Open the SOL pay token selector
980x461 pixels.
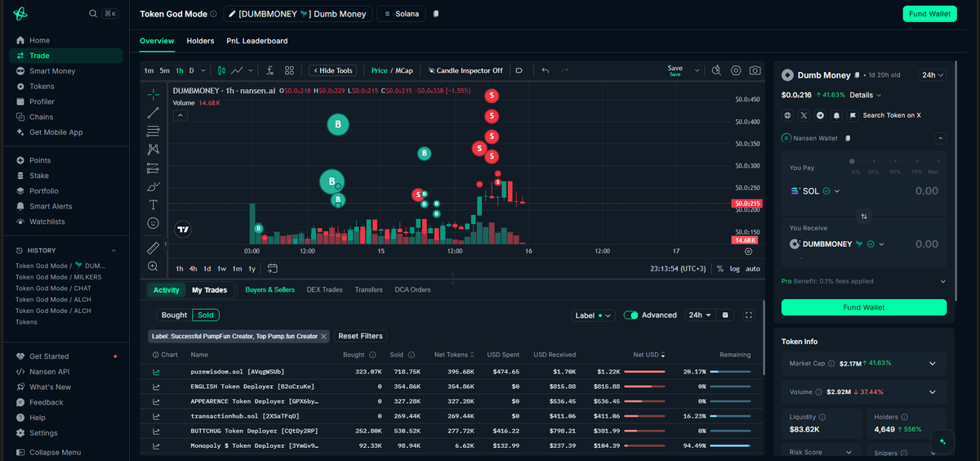[815, 191]
